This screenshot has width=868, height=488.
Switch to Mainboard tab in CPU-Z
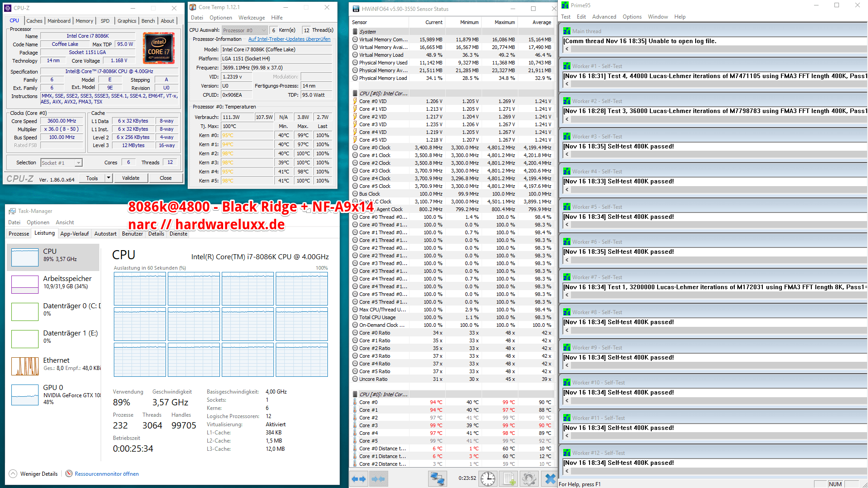pos(59,21)
